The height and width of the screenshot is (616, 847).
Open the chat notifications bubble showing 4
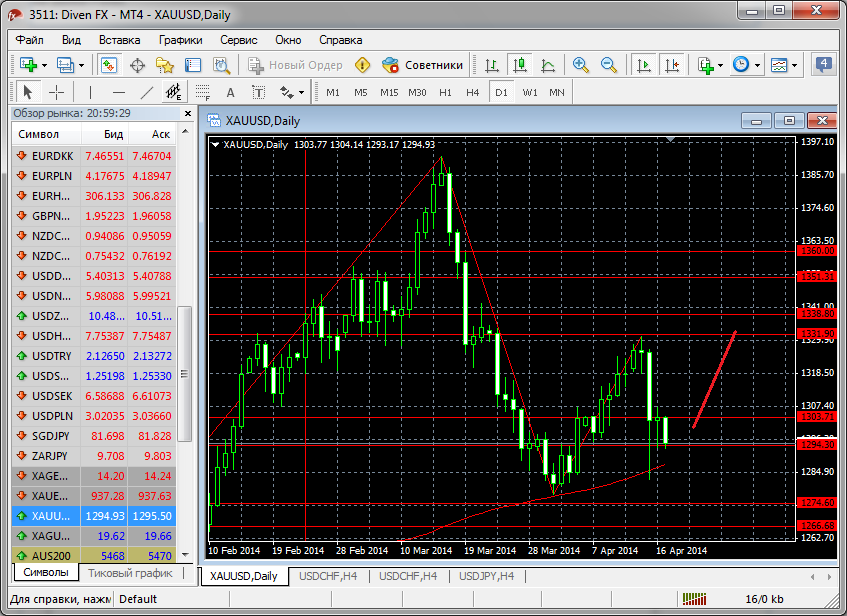(x=823, y=65)
